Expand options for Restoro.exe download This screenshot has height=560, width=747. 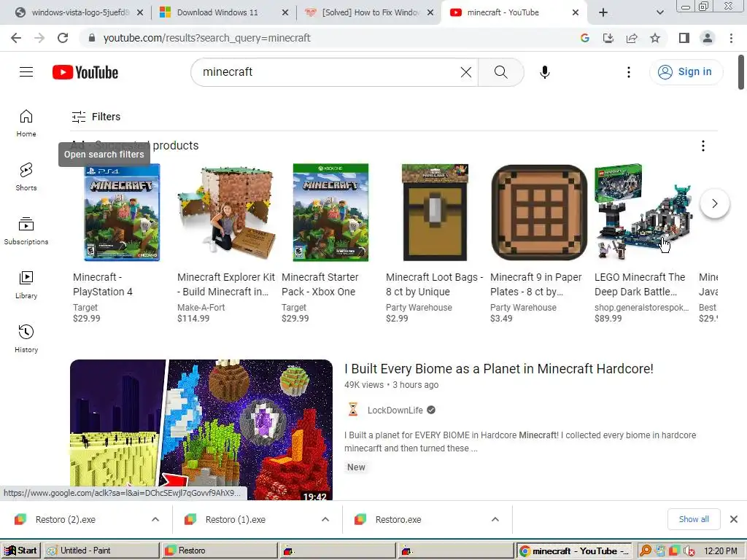(x=495, y=519)
